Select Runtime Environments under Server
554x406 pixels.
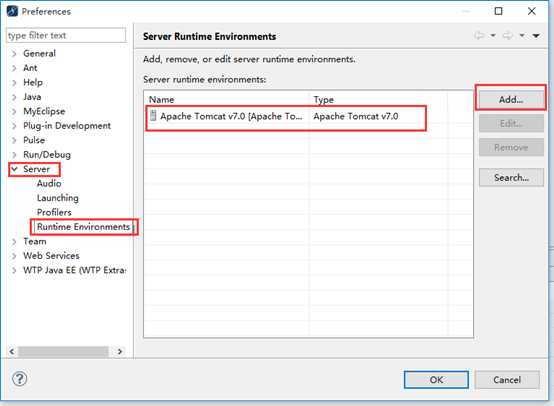[x=83, y=227]
